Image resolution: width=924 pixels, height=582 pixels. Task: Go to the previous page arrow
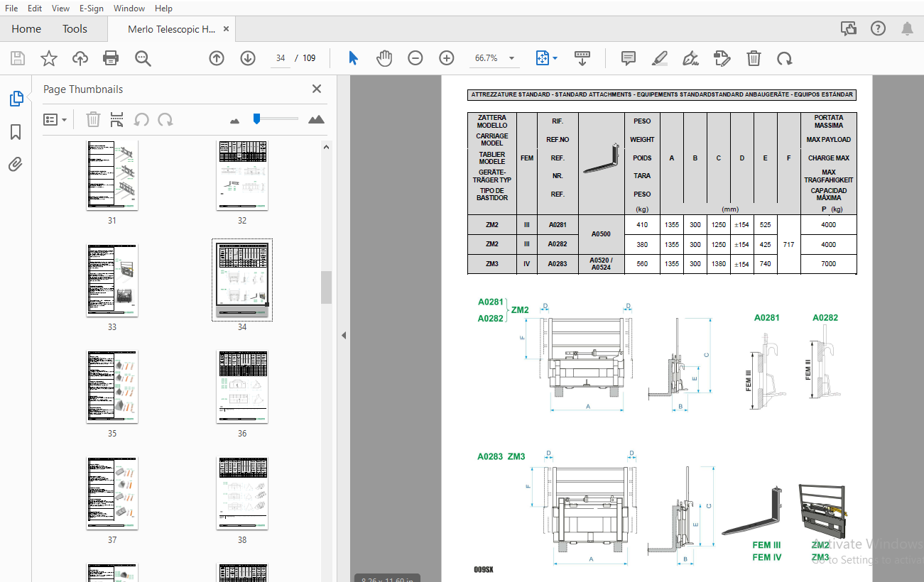tap(217, 58)
